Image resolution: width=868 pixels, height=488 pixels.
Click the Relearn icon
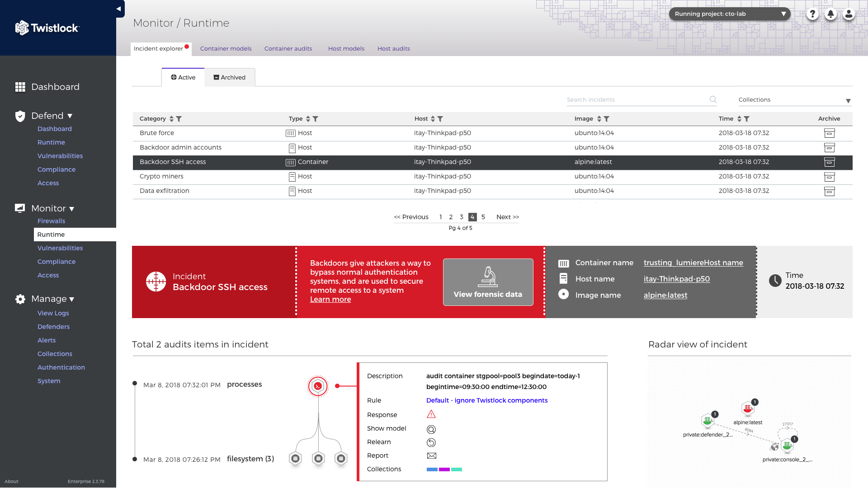(x=431, y=442)
